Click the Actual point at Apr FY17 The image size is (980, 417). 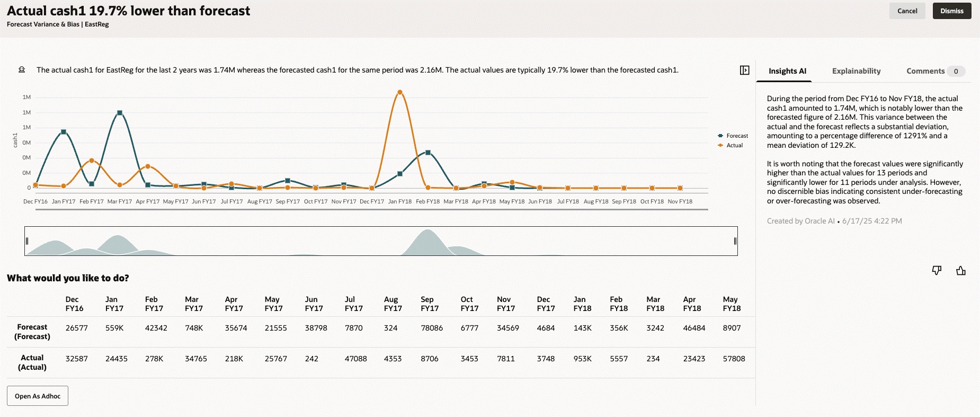tap(148, 166)
